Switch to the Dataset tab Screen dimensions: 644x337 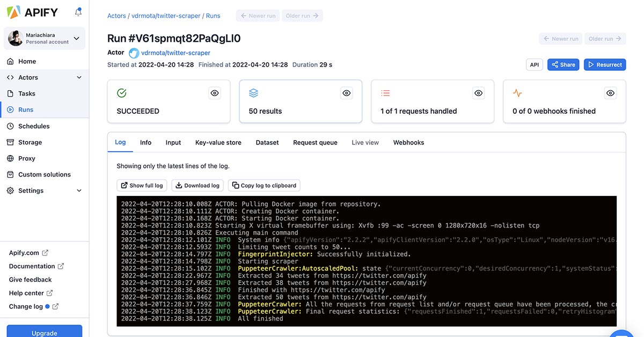[267, 142]
